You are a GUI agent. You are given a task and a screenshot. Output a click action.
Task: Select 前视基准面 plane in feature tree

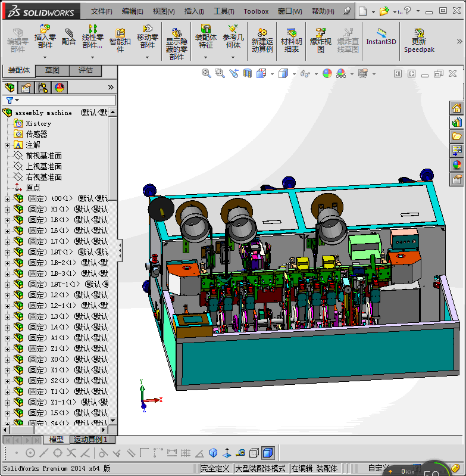(x=43, y=155)
